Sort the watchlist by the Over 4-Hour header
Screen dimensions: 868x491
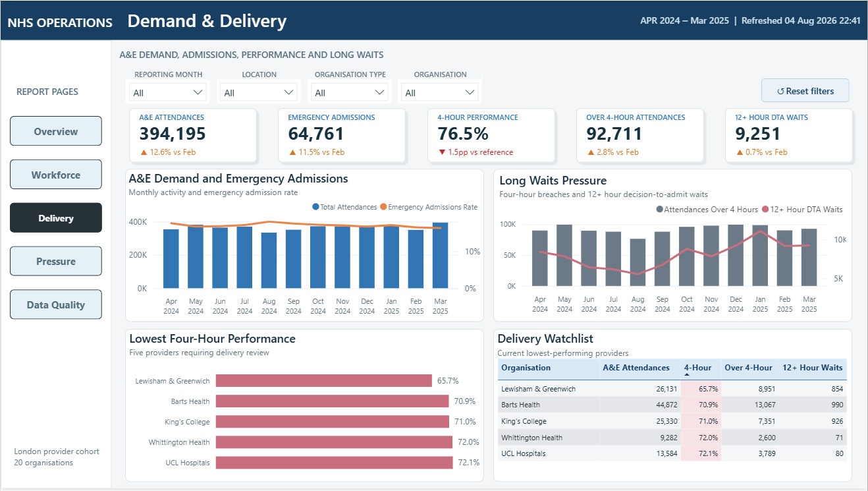pos(749,368)
